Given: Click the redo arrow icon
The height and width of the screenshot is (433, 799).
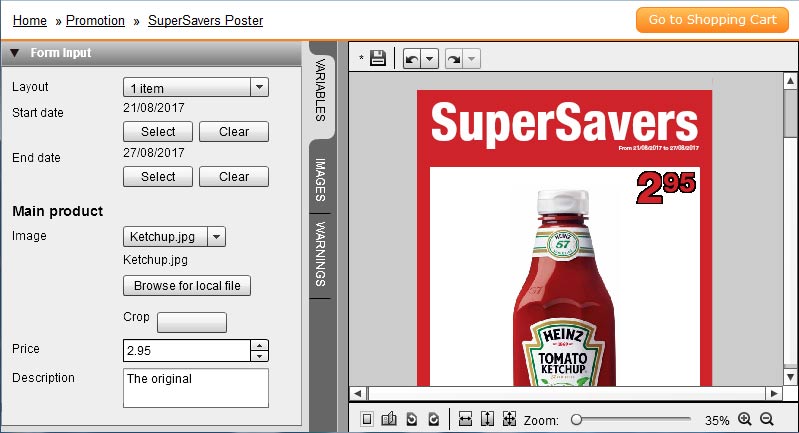Looking at the screenshot, I should point(454,59).
